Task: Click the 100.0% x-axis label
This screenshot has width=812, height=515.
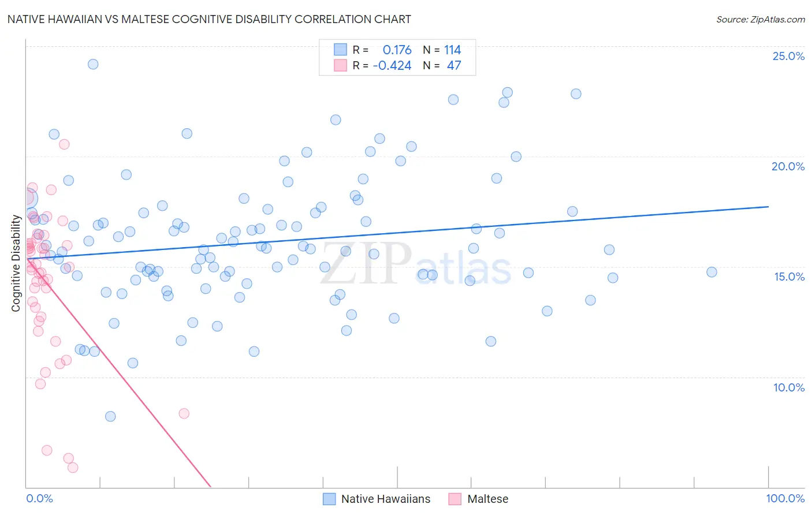Action: (785, 498)
